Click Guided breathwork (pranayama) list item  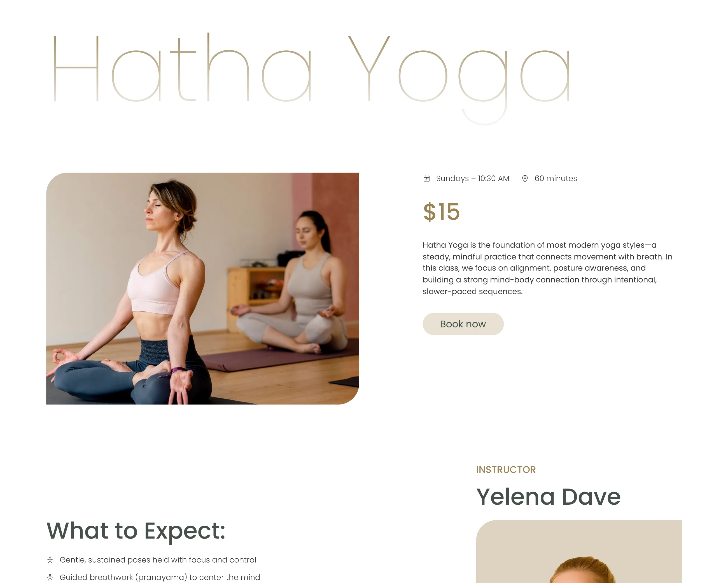(160, 578)
